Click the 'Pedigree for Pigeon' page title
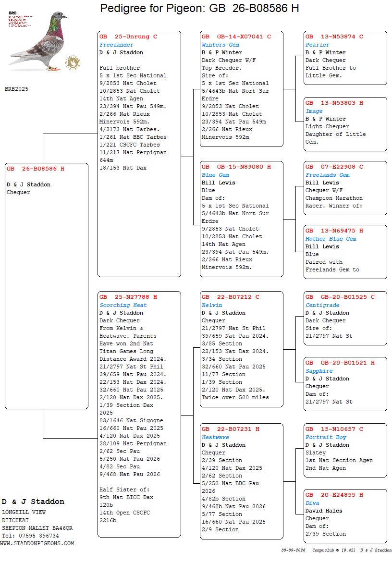The height and width of the screenshot is (563, 392). click(x=199, y=8)
